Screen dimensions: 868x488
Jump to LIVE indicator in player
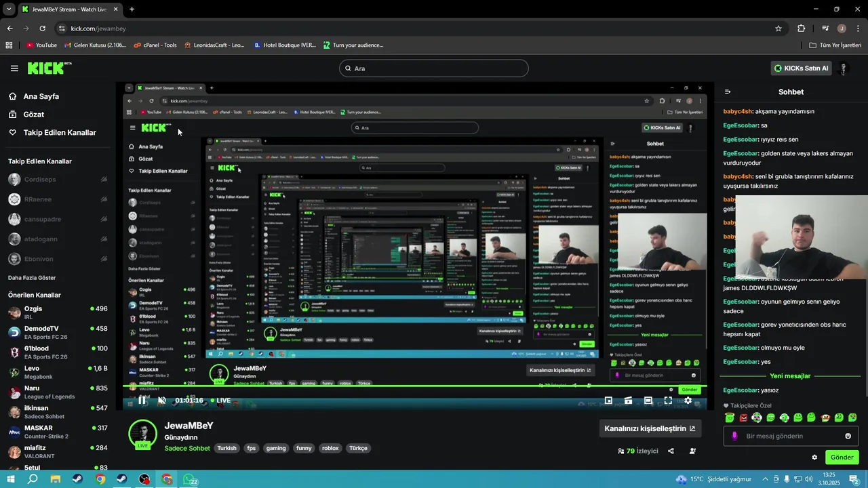tap(220, 401)
